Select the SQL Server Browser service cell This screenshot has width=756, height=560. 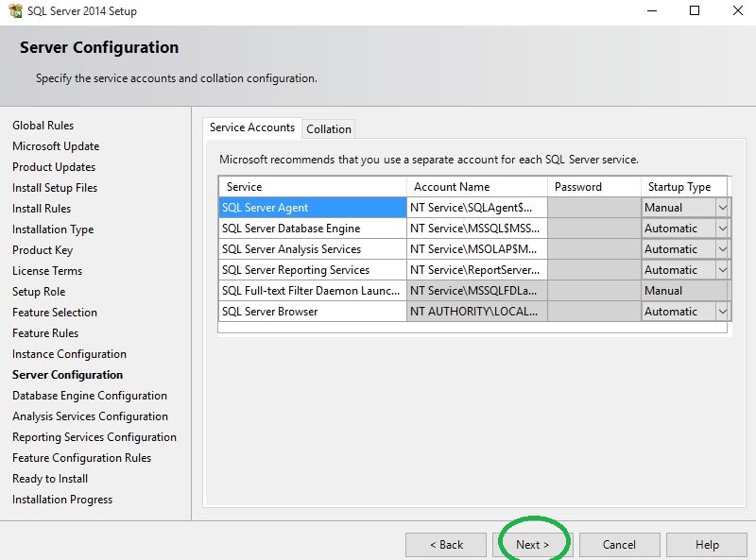[x=313, y=312]
